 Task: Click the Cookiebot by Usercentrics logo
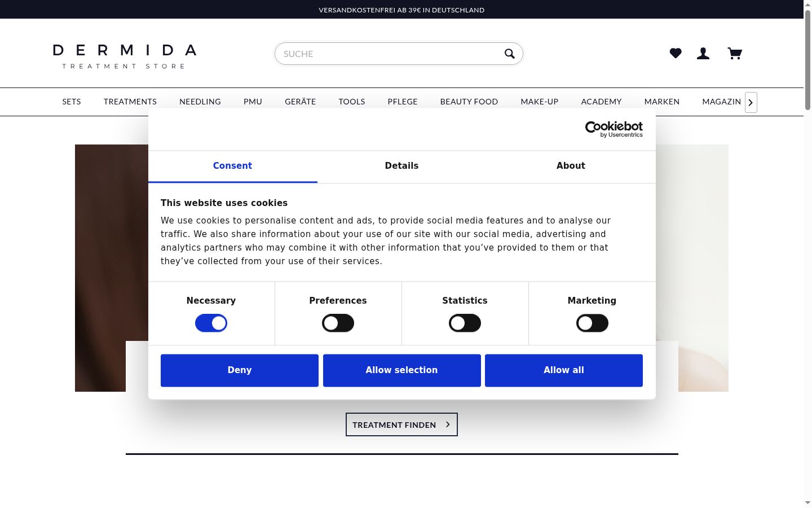coord(614,129)
